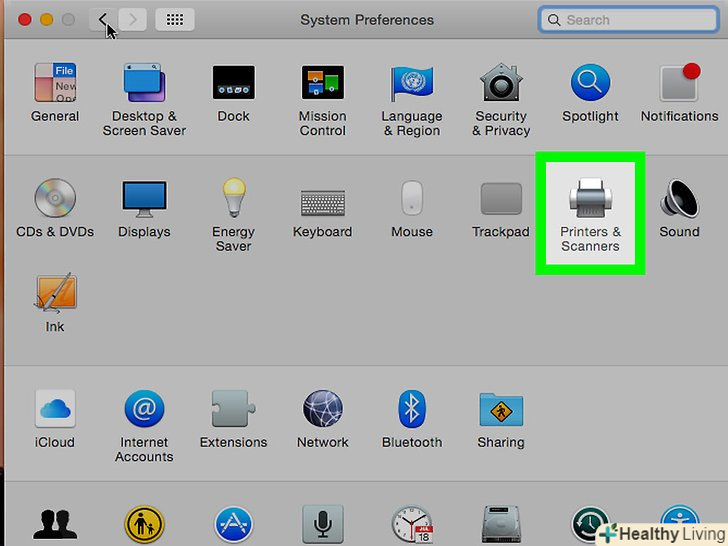
Task: Open Printers & Scanners pane
Action: pos(590,214)
